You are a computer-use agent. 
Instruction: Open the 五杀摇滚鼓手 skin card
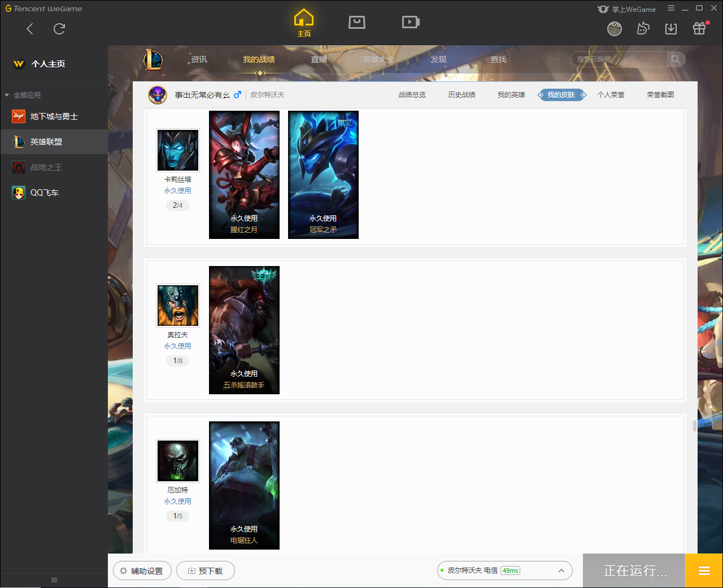(x=244, y=330)
